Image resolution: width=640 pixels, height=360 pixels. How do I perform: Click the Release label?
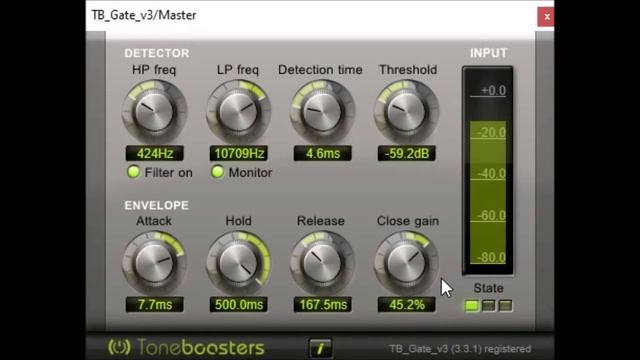[x=321, y=221]
